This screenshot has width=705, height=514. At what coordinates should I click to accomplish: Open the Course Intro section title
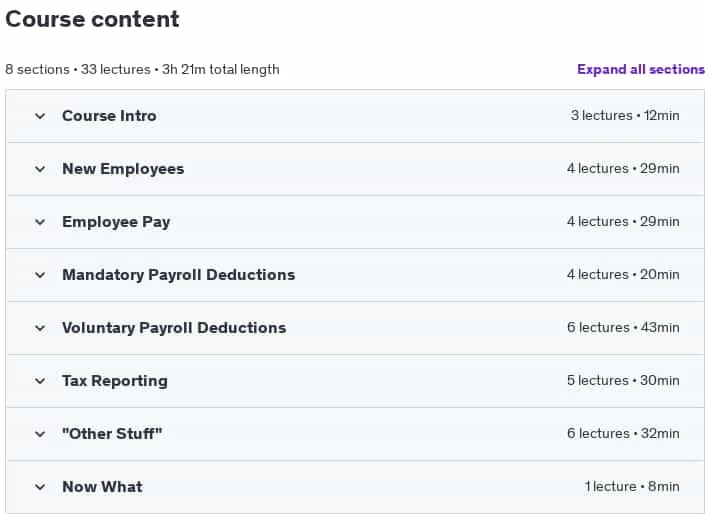click(109, 116)
